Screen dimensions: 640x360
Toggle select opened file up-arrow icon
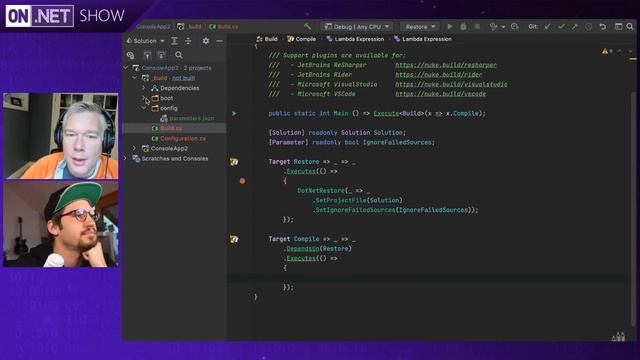(147, 55)
